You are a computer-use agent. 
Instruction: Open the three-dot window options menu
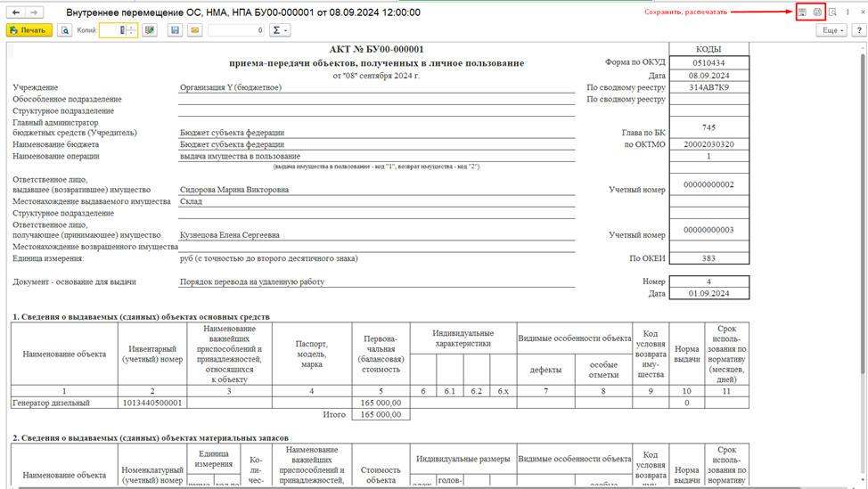[x=848, y=12]
